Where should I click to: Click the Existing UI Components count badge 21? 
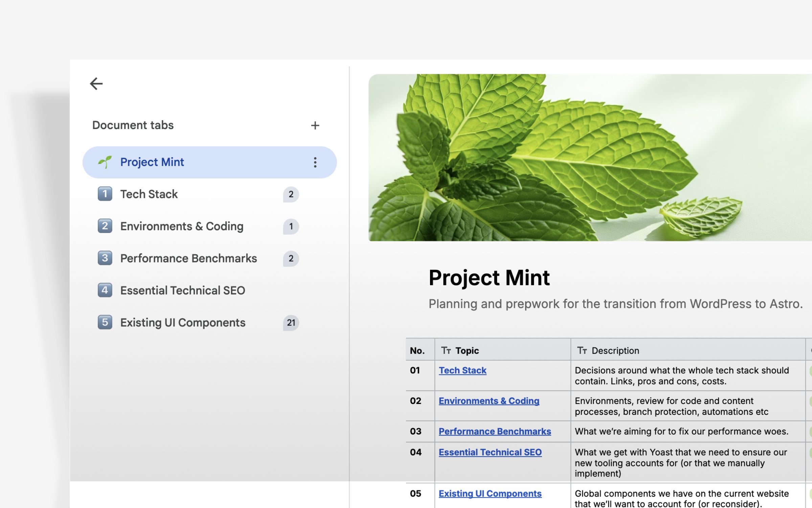291,323
